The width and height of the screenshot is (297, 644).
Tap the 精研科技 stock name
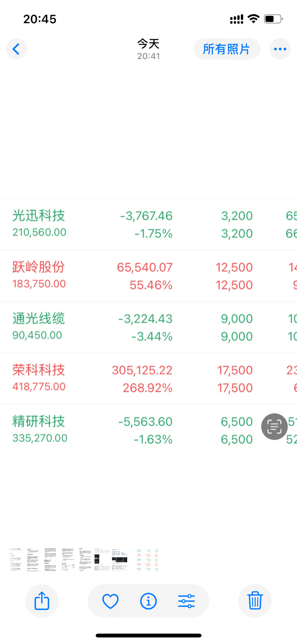pyautogui.click(x=39, y=421)
